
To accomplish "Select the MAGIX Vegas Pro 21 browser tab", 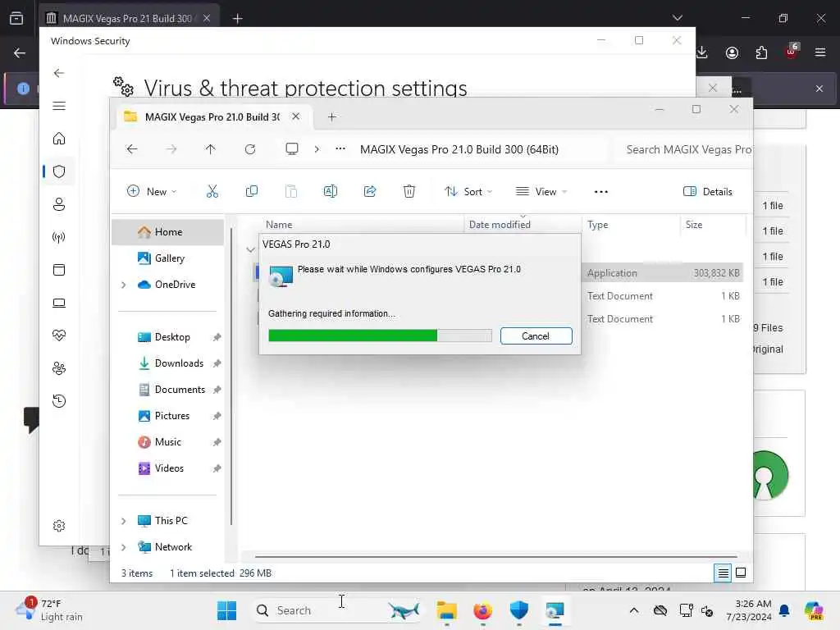I will (129, 18).
